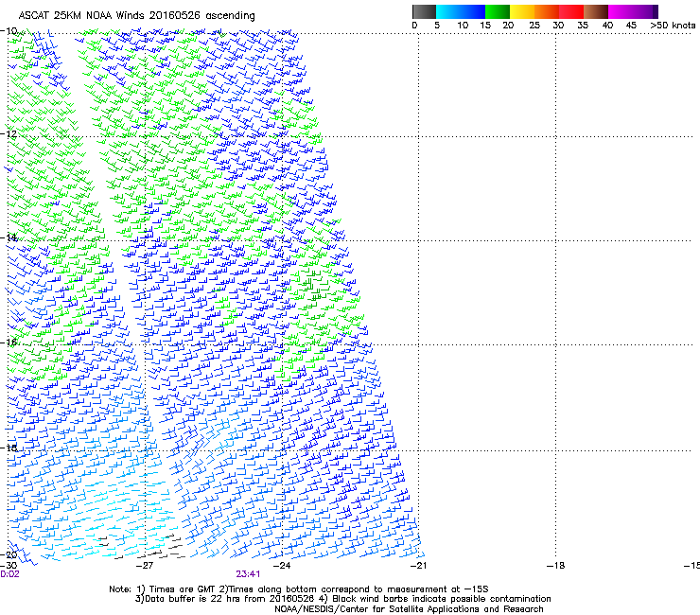700x615 pixels.
Task: Click the '25' legend scale number
Action: click(x=534, y=26)
